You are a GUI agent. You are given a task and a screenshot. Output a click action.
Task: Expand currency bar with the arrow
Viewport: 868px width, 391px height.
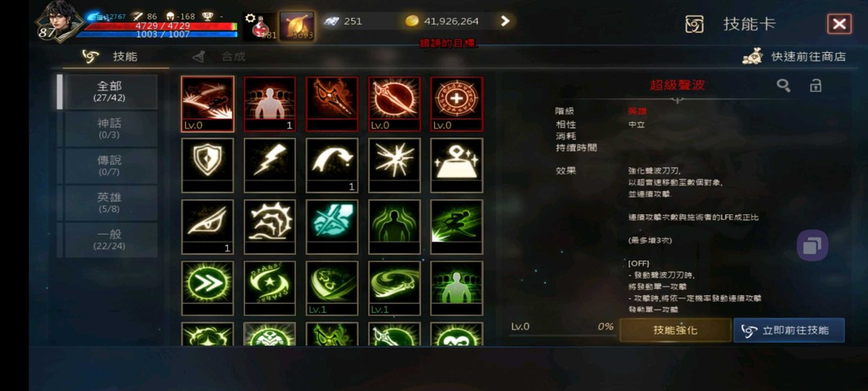pyautogui.click(x=505, y=21)
